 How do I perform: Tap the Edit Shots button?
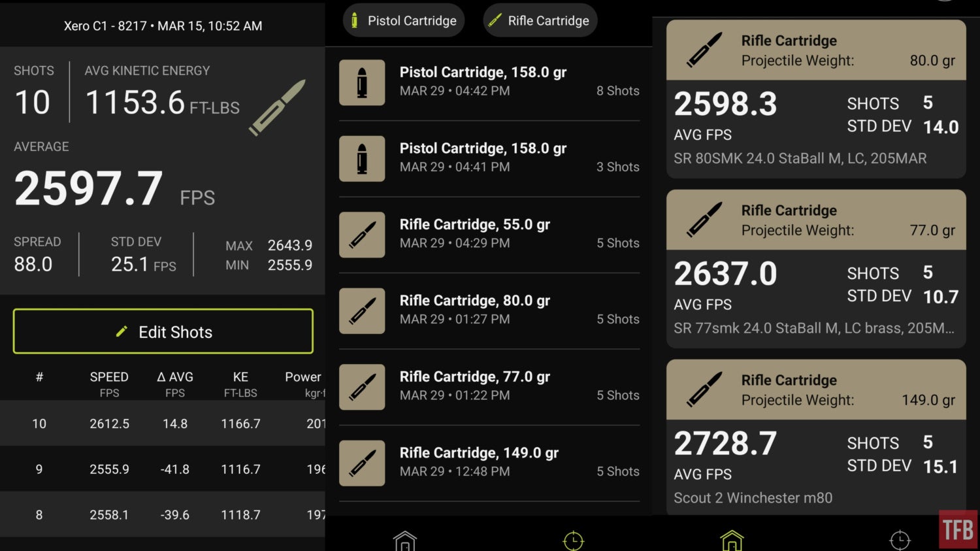163,331
